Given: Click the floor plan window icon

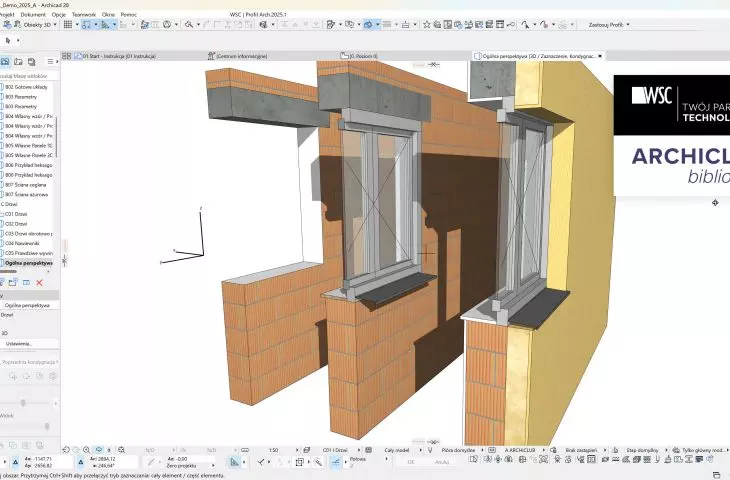Looking at the screenshot, I should 447,25.
